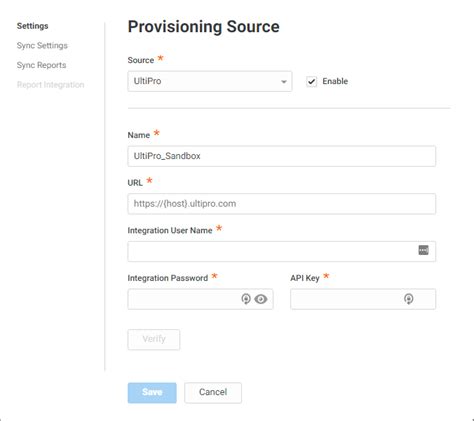
Task: Click the Source field label
Action: [x=141, y=60]
